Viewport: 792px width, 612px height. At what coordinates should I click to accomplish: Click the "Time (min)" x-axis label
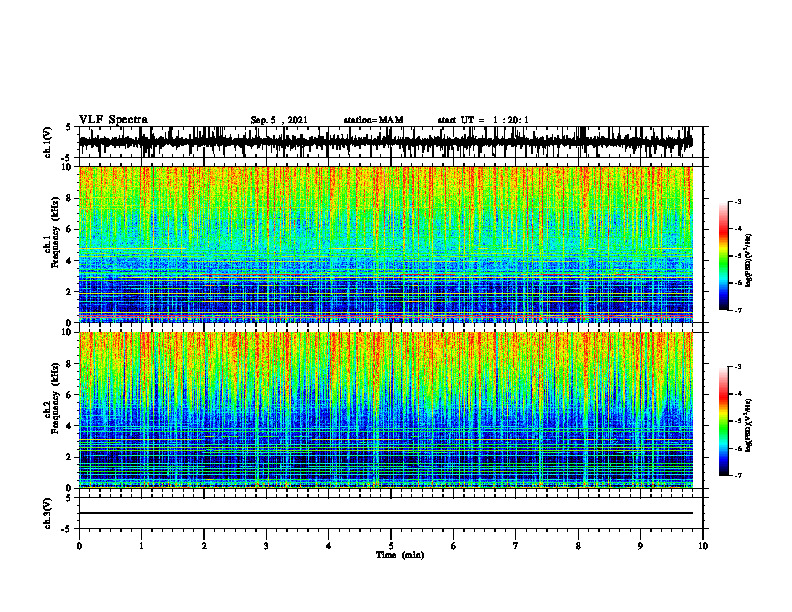[400, 555]
